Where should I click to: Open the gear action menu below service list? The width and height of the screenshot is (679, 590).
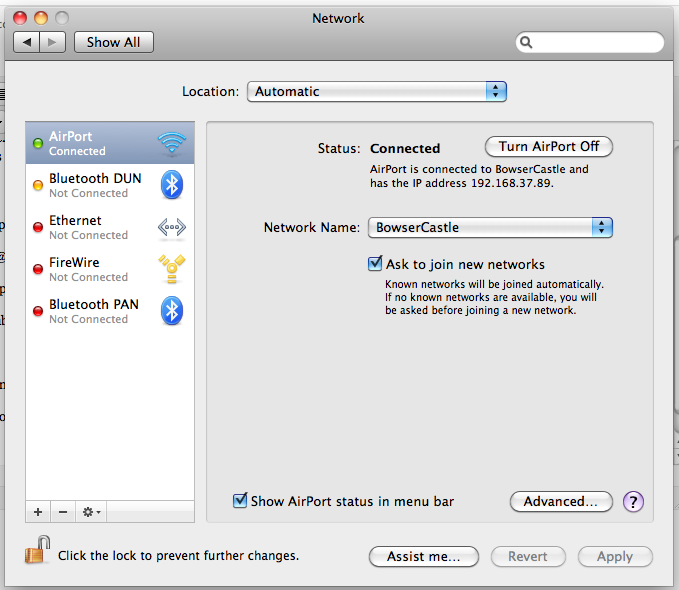(91, 512)
